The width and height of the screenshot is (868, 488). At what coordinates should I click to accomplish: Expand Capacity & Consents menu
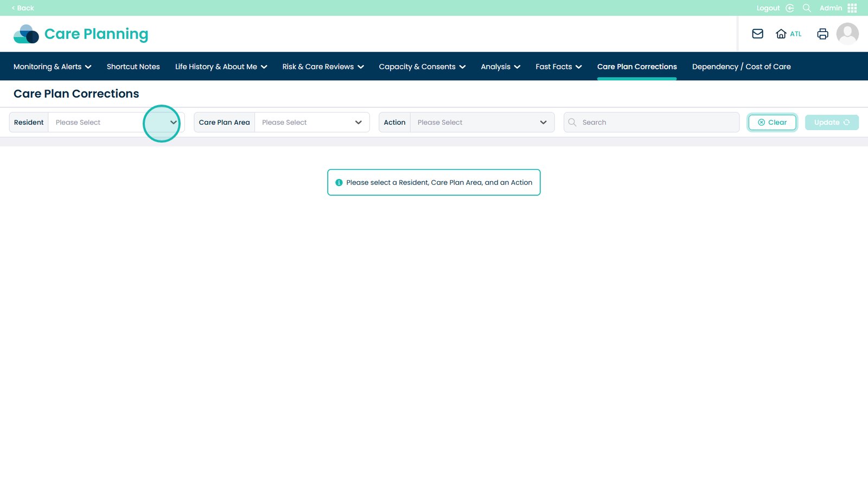(423, 67)
